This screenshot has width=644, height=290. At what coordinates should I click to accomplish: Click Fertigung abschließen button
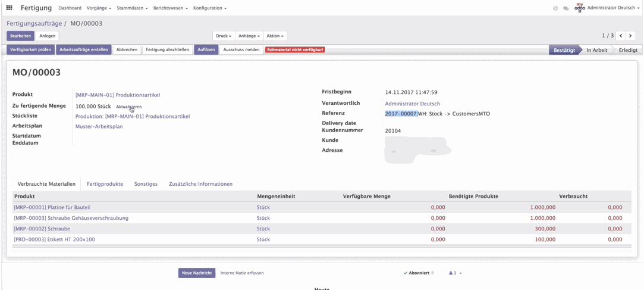point(168,50)
